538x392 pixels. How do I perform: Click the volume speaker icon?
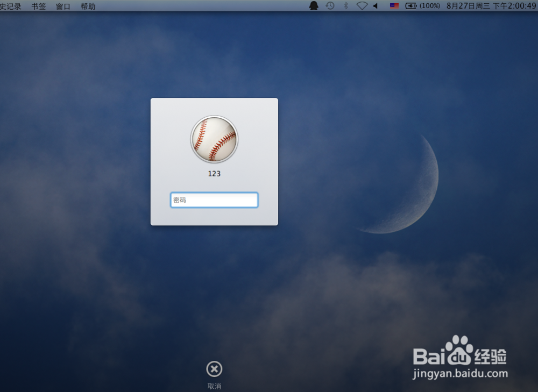point(376,6)
